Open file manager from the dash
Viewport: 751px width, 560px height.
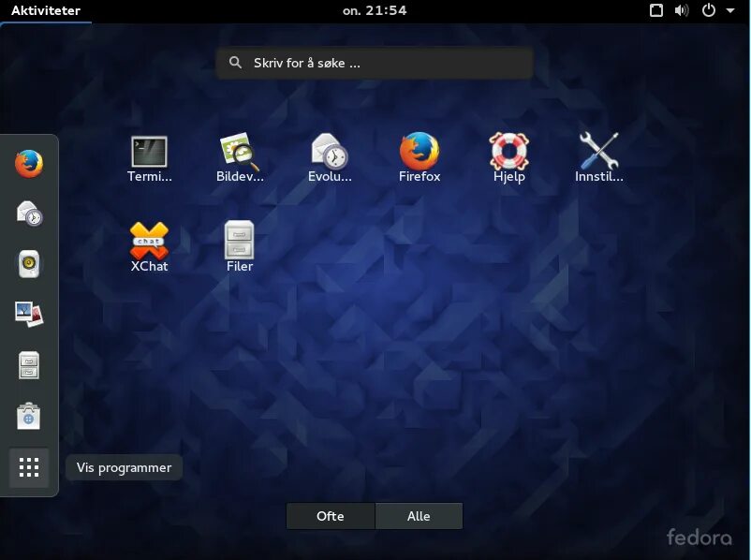(29, 365)
